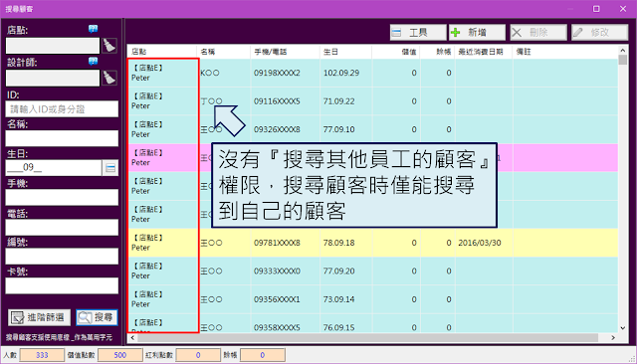Click the 儲值點數 field showing 500
Screen dimensions: 637x364
[x=119, y=355]
